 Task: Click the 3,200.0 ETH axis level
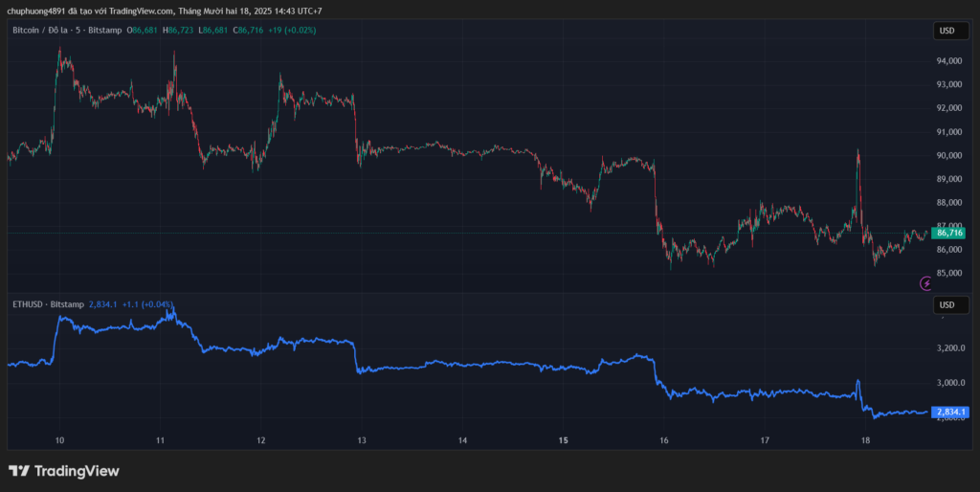click(x=948, y=348)
